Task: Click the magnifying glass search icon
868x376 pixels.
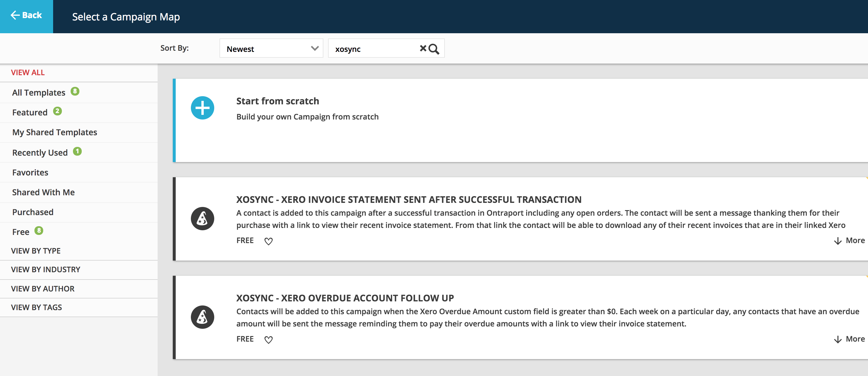Action: (x=434, y=49)
